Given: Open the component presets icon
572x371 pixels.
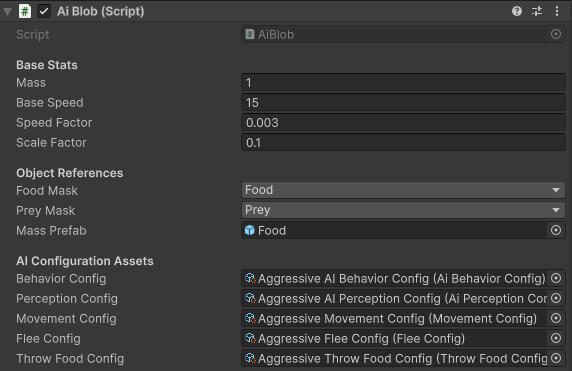Looking at the screenshot, I should (x=537, y=11).
